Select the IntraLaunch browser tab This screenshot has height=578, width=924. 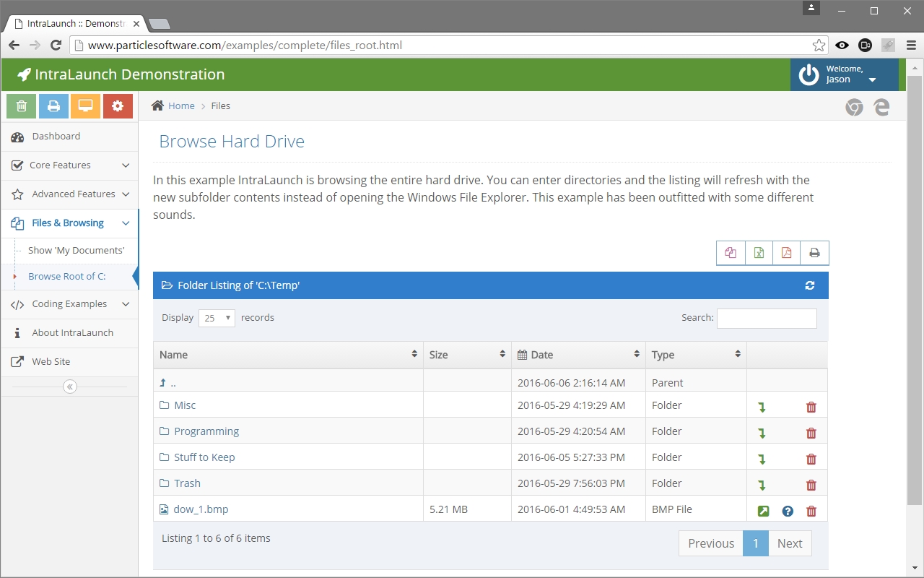pyautogui.click(x=76, y=23)
